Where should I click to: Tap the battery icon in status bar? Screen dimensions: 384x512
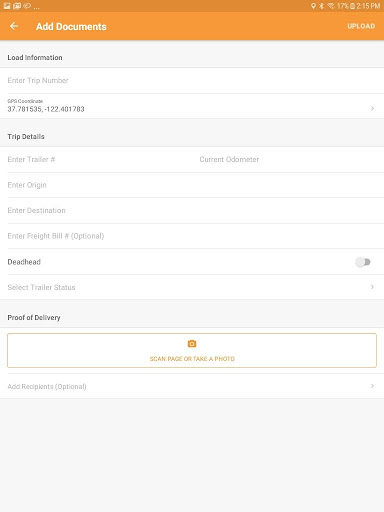[353, 6]
